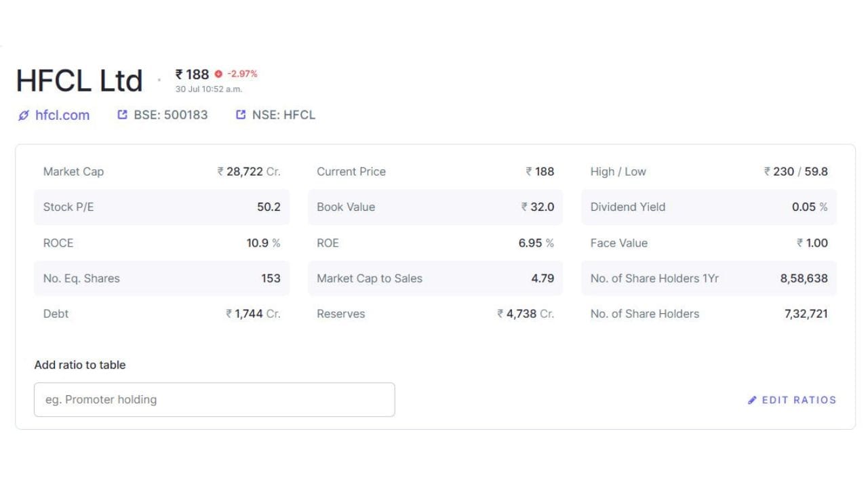Click the external link icon before BSE: 500183
This screenshot has height=488, width=868.
[122, 115]
